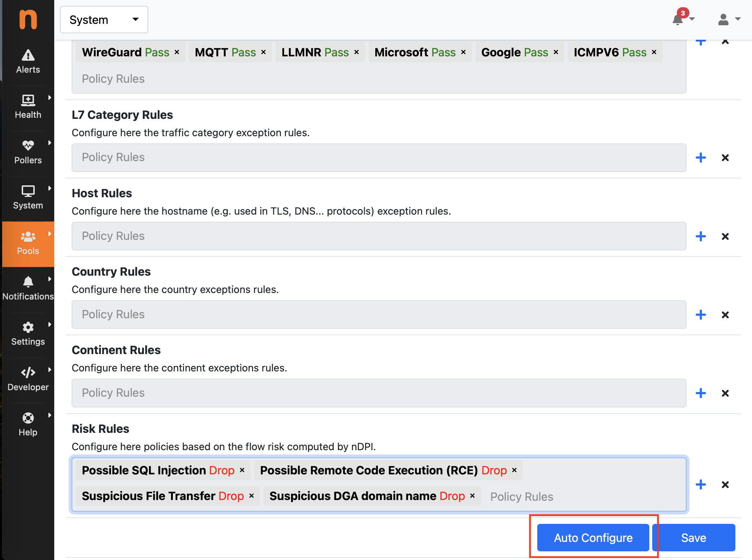This screenshot has height=560, width=752.
Task: Clear the Continent rules
Action: click(725, 393)
